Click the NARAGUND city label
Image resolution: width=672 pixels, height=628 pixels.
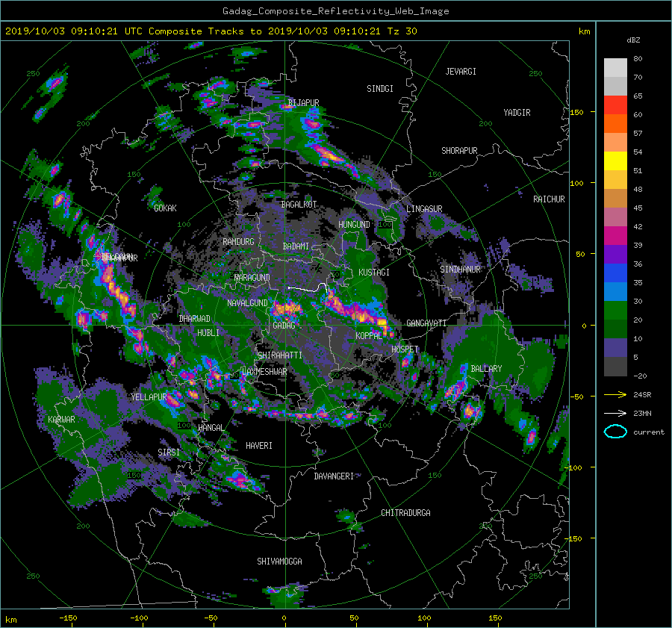coord(252,277)
